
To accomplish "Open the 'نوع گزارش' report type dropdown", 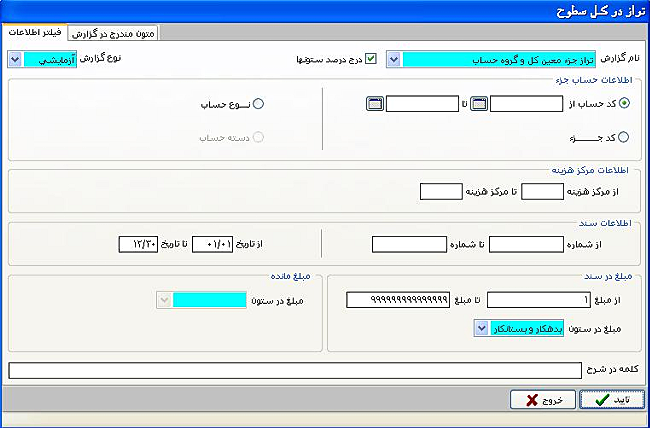I will (x=14, y=59).
